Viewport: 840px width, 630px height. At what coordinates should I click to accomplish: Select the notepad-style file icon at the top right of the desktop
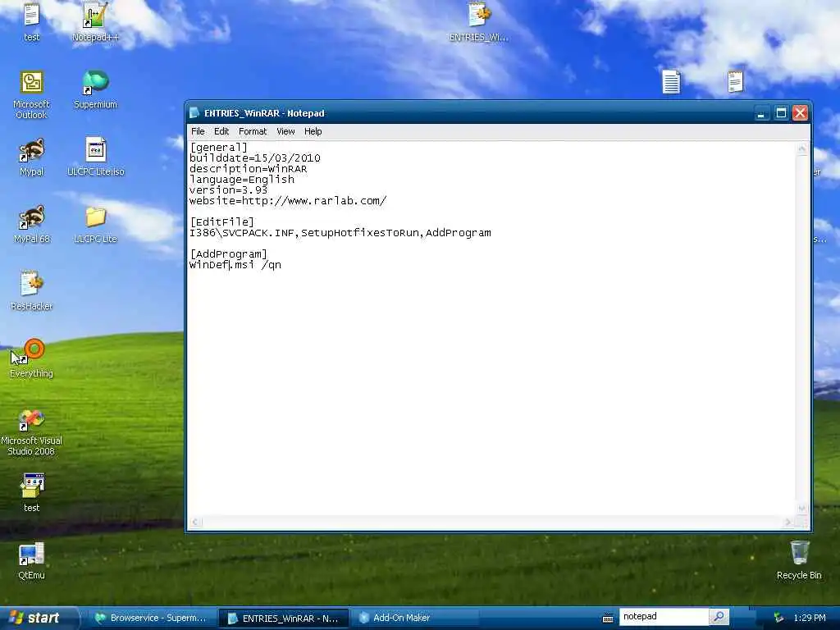click(736, 81)
